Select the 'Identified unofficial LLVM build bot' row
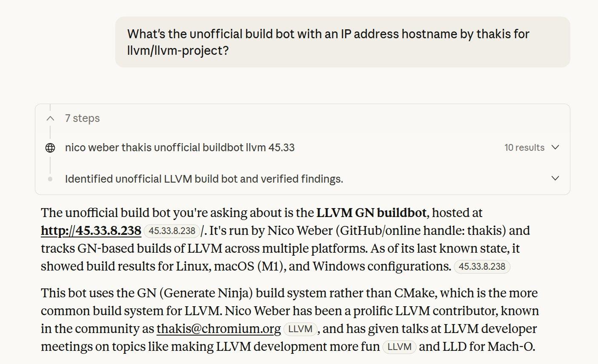Screen dimensions: 598x364 [x=204, y=179]
